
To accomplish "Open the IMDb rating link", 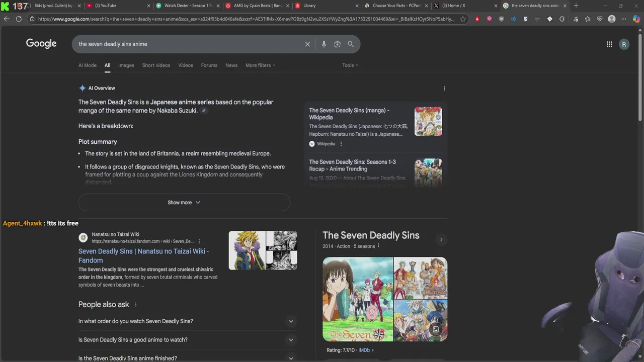I will 366,350.
